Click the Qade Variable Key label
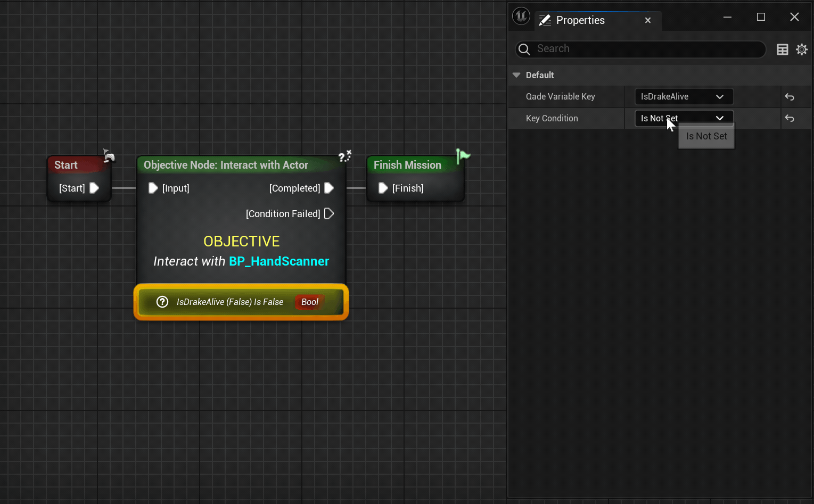This screenshot has height=504, width=814. 561,96
